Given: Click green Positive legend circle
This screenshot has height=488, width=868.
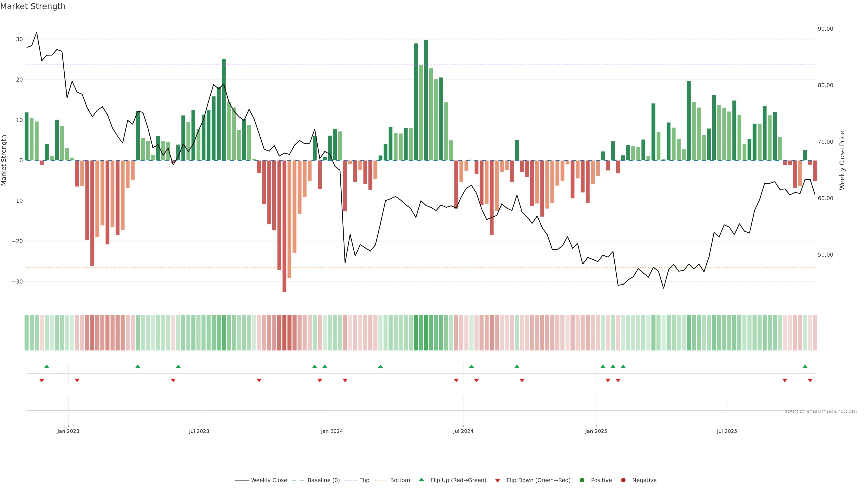Looking at the screenshot, I should point(582,480).
